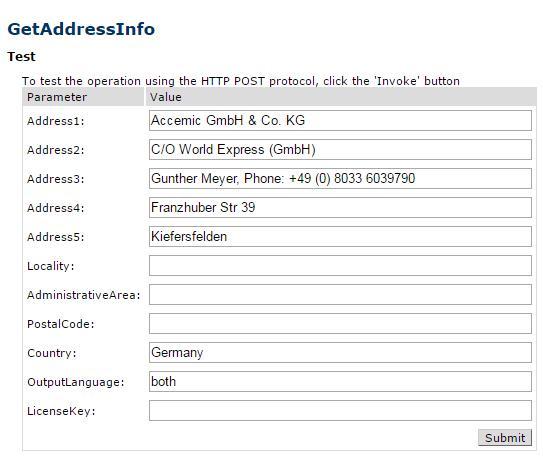Click the 'Address2:' label
This screenshot has width=543, height=470.
click(55, 150)
